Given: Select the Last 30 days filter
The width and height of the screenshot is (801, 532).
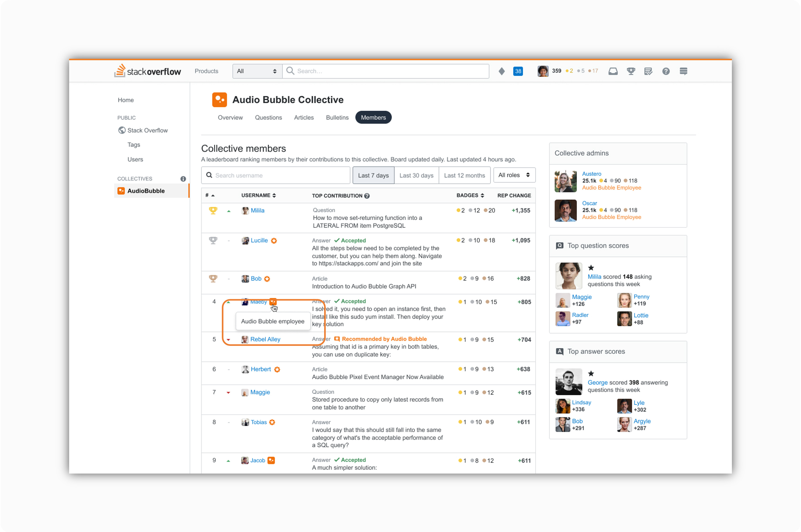Looking at the screenshot, I should [x=416, y=175].
